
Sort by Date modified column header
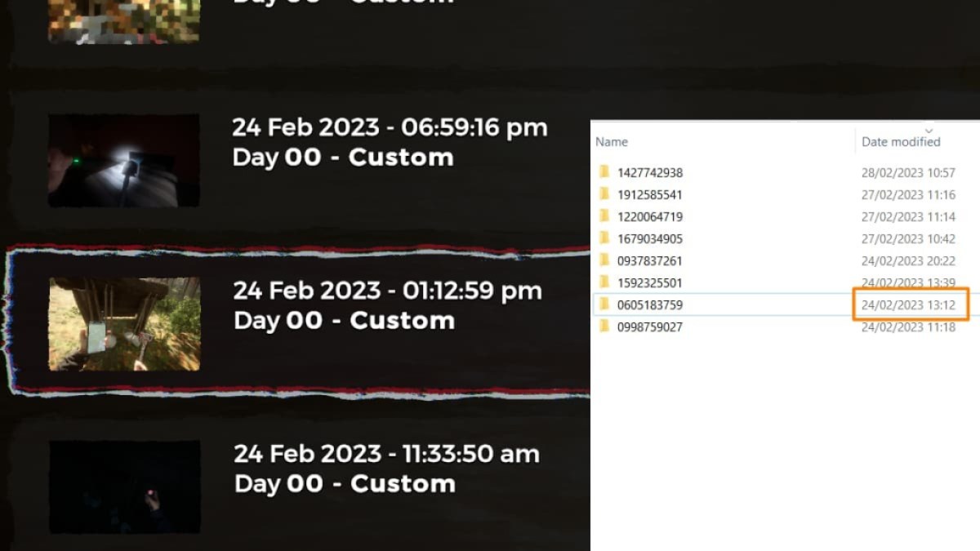pos(901,141)
